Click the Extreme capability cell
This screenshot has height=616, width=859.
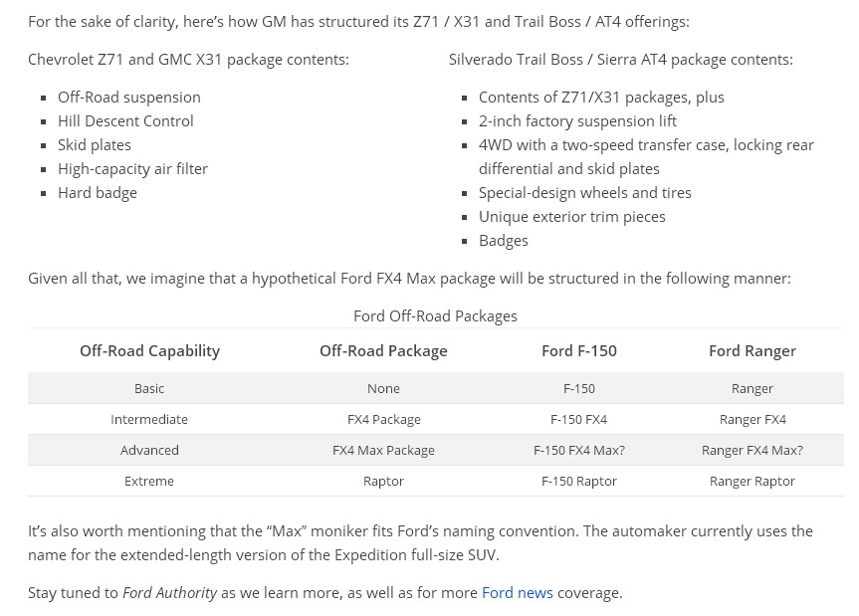[x=149, y=482]
